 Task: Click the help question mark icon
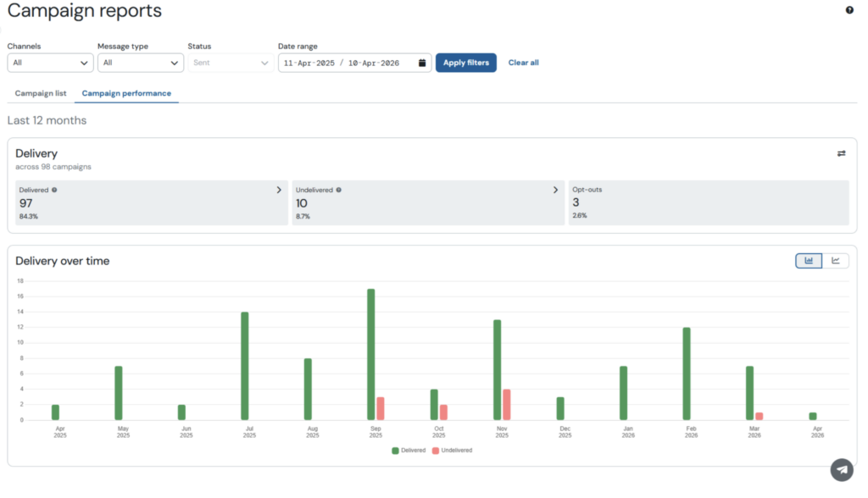tap(849, 10)
